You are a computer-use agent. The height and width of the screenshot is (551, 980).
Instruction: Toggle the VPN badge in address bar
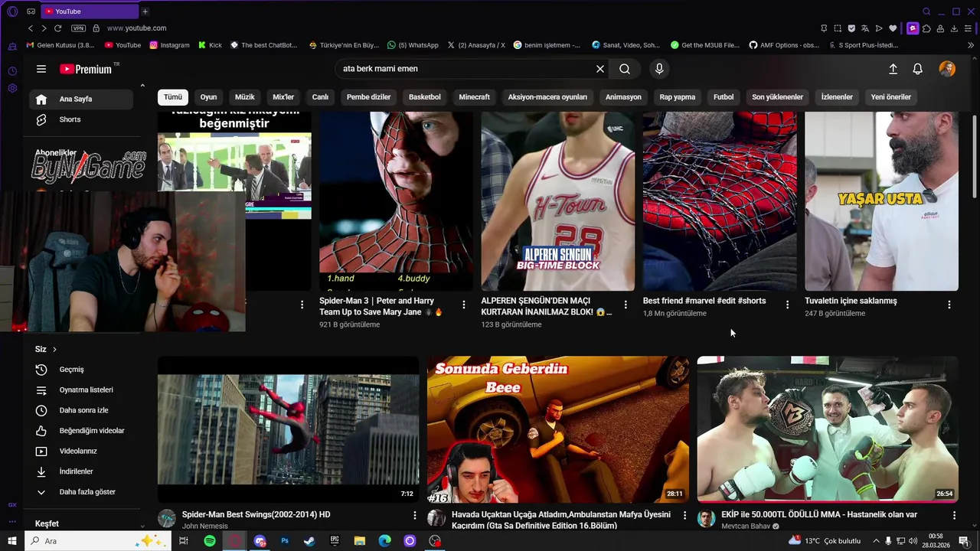(x=78, y=28)
